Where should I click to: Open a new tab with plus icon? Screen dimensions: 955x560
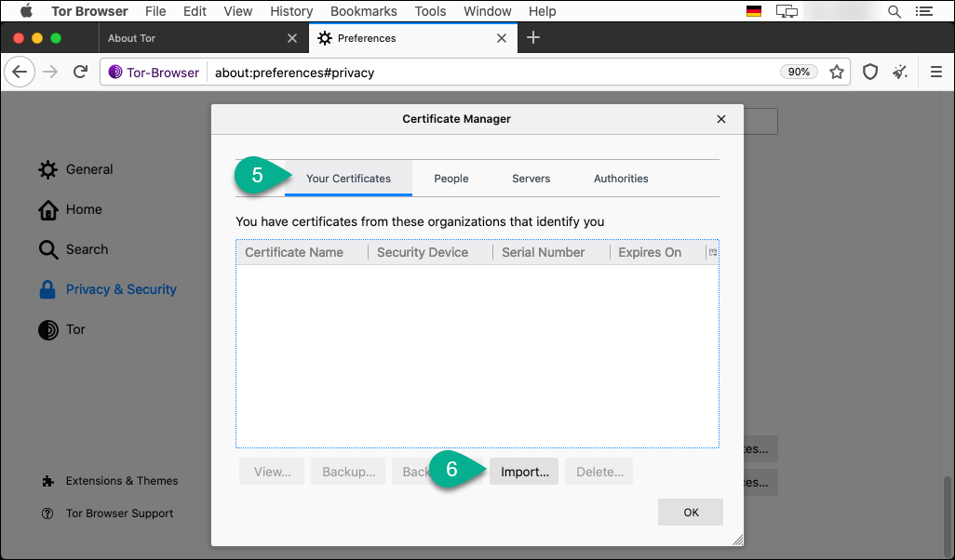(x=533, y=38)
